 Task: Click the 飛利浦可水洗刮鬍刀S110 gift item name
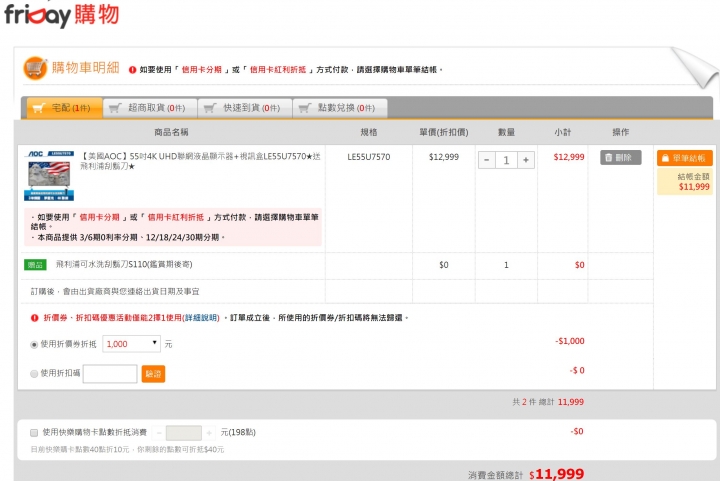coord(124,264)
